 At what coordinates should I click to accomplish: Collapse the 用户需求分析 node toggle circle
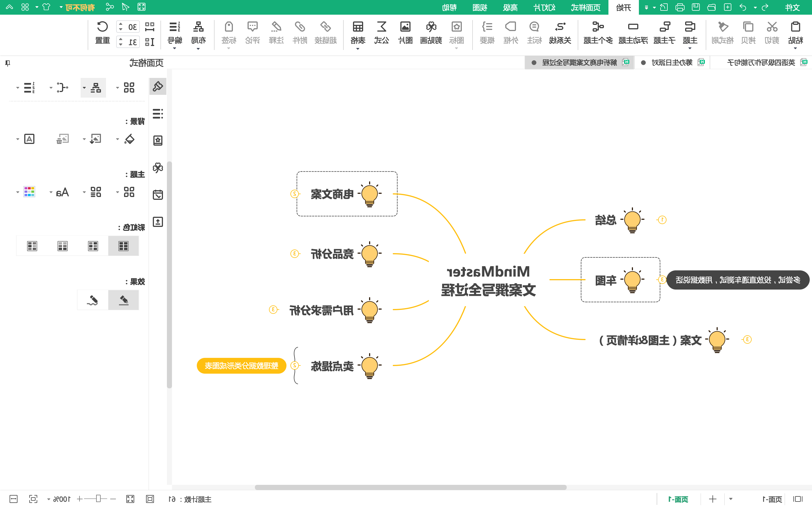click(273, 309)
